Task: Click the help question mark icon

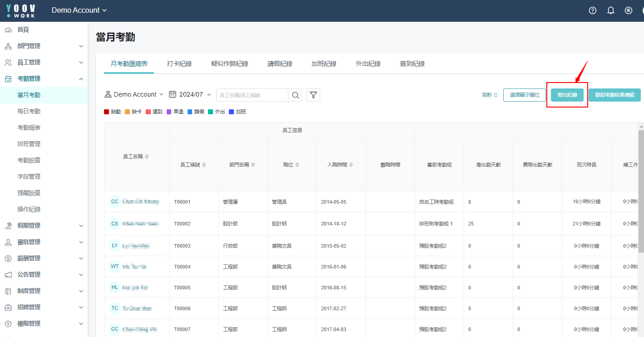Action: (593, 10)
